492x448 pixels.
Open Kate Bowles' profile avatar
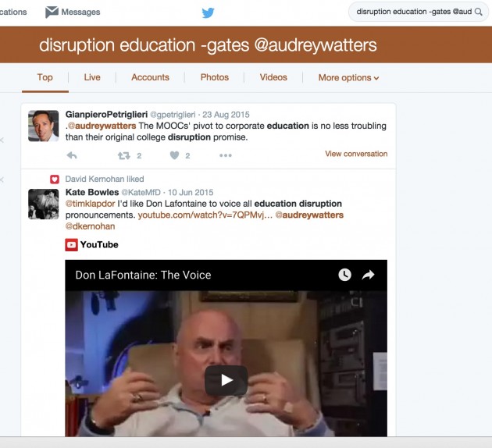44,204
